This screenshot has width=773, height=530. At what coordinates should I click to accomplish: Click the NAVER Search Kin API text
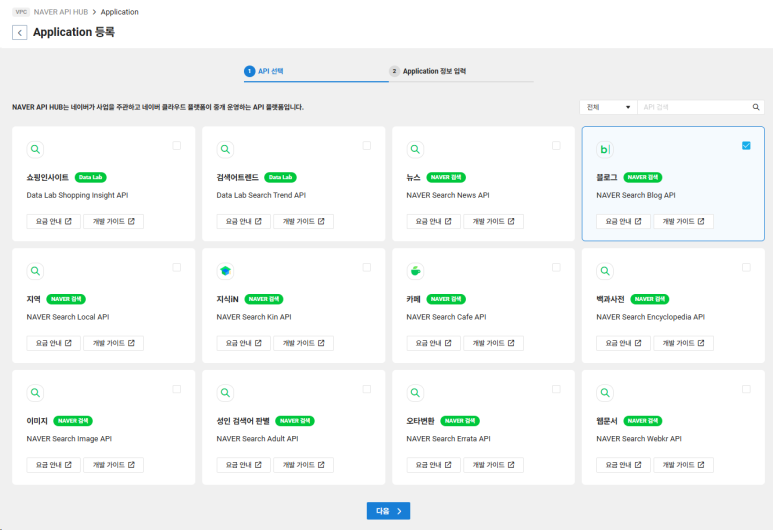point(254,317)
